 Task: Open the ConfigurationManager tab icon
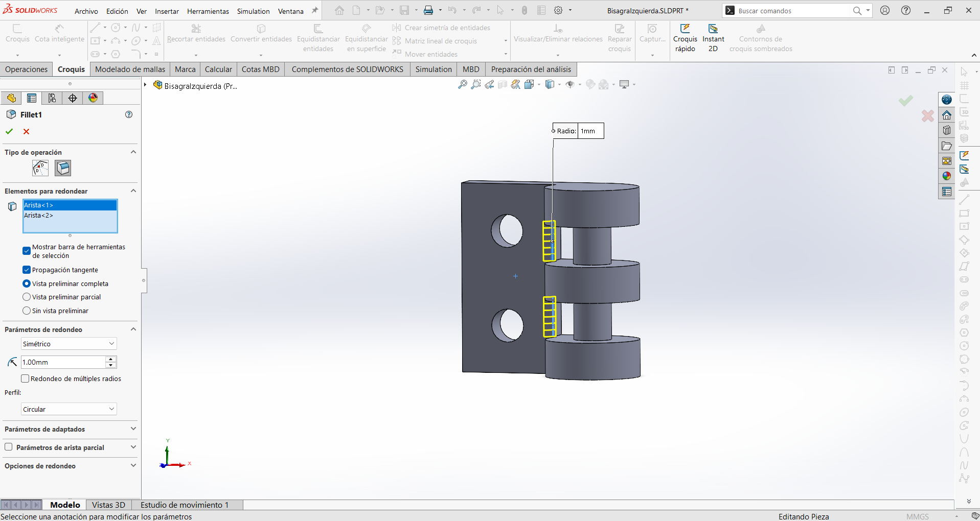point(52,98)
